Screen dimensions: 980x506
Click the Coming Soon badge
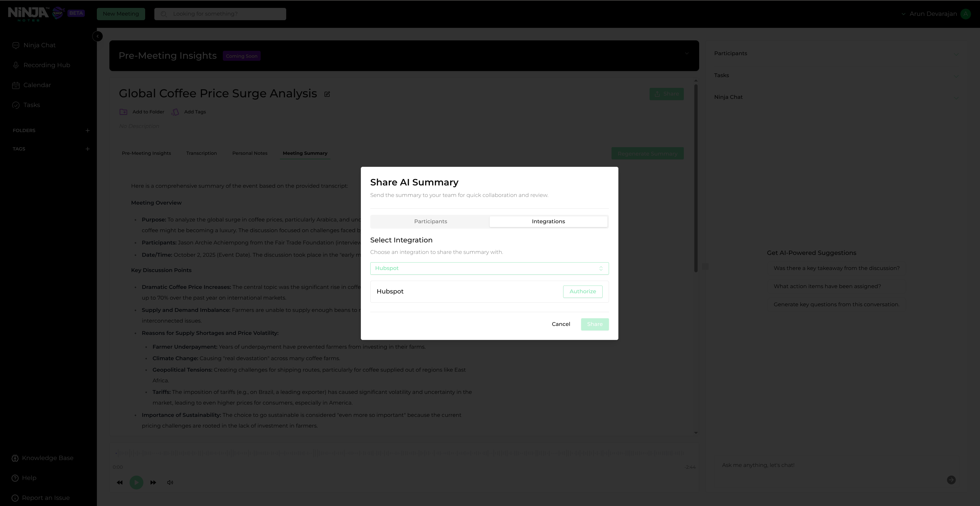241,56
